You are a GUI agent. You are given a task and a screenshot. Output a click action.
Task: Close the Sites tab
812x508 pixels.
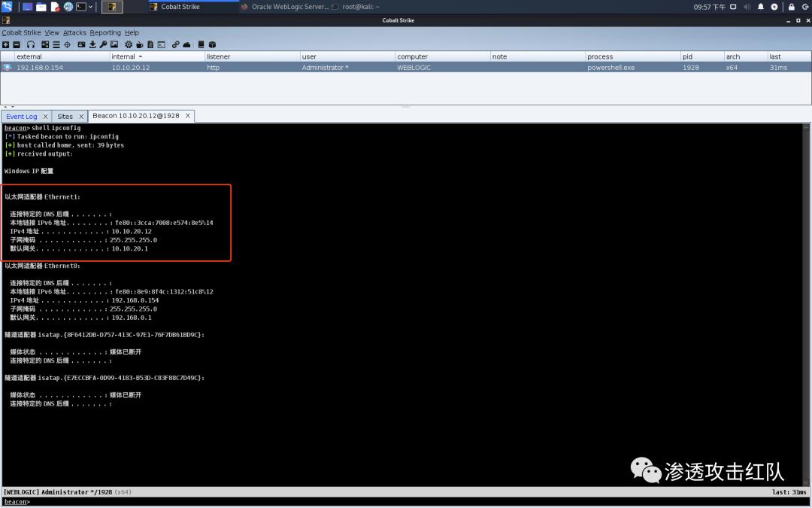80,117
